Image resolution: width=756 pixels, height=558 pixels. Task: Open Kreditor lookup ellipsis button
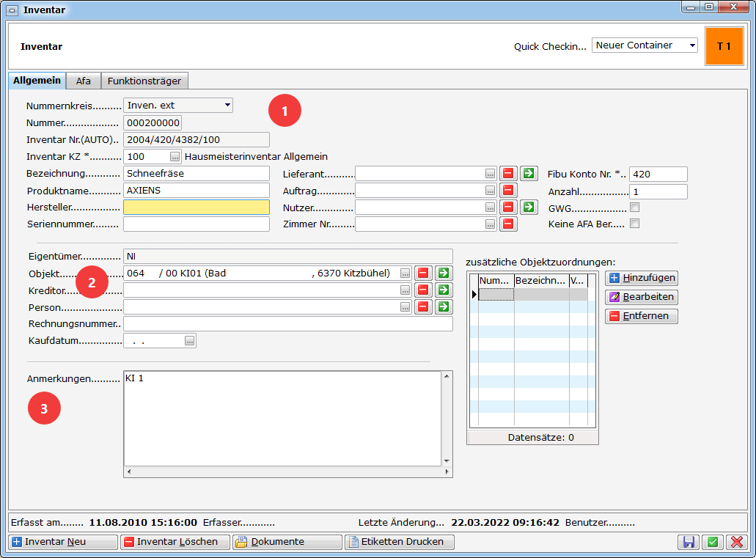point(405,290)
